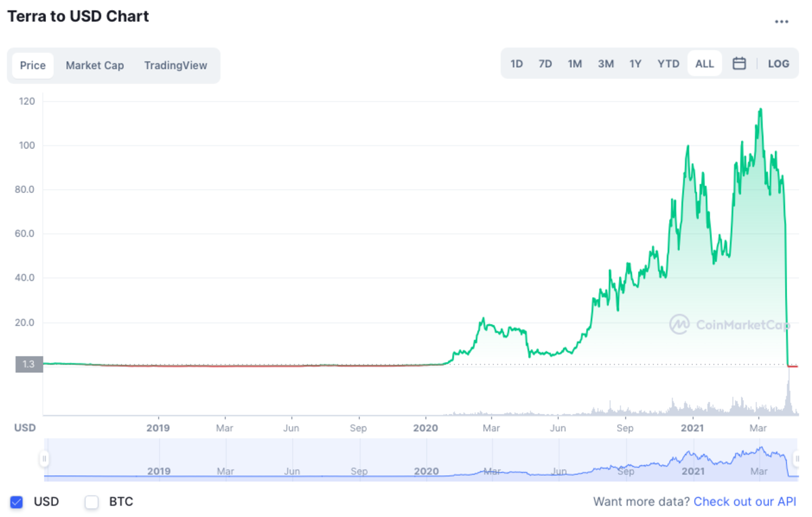Set chart range to 3M
Screen dimensions: 812x517
[x=606, y=64]
